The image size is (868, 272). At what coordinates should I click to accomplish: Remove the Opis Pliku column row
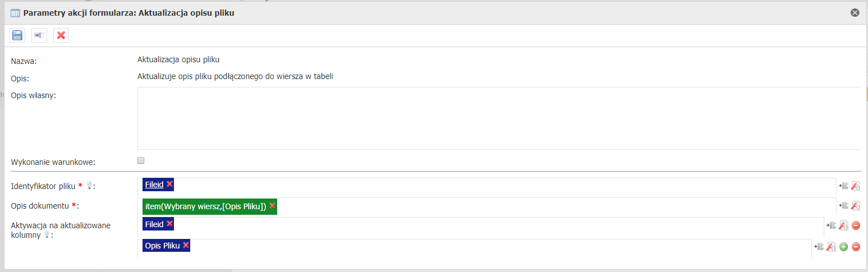coord(856,246)
